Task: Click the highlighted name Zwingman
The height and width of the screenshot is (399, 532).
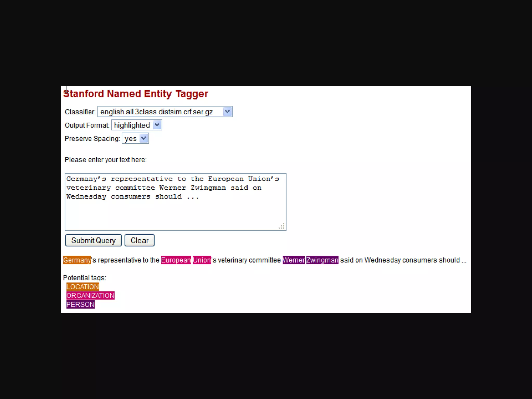Action: (322, 260)
